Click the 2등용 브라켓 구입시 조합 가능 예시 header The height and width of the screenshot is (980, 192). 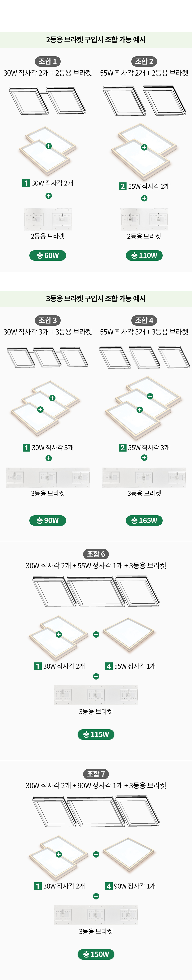tap(96, 40)
